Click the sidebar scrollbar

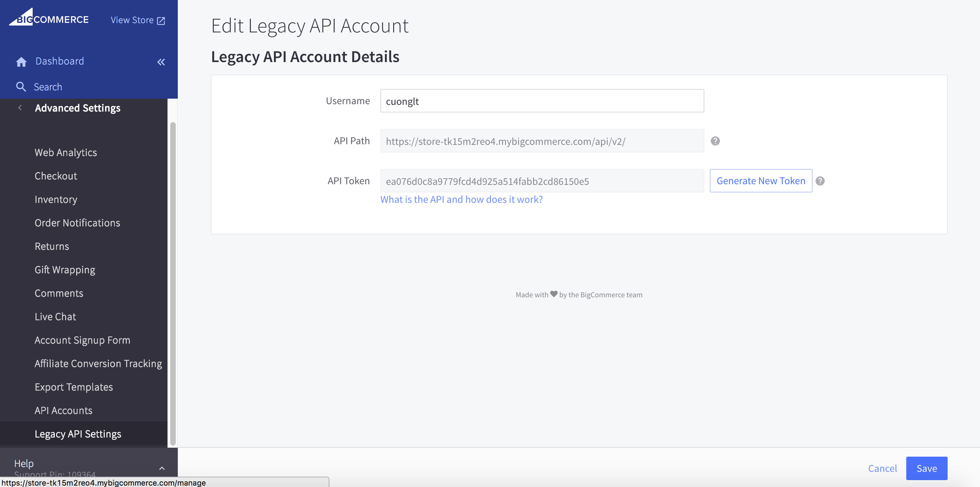coord(173,284)
